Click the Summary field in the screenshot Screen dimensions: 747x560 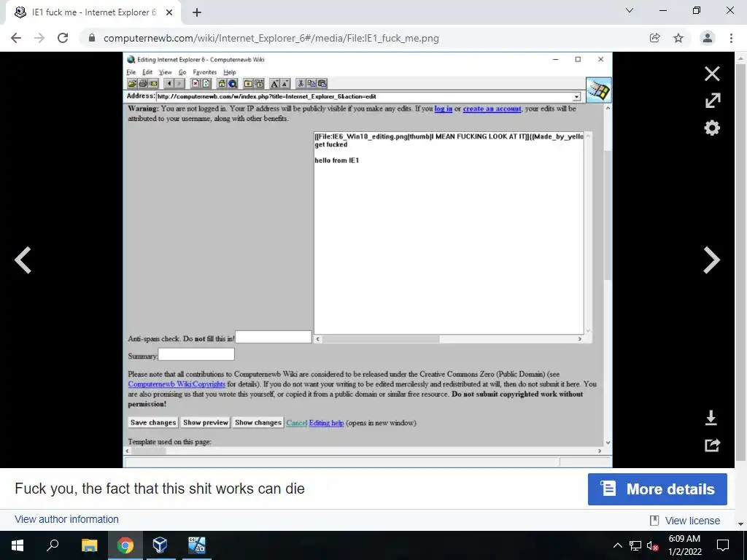point(196,354)
